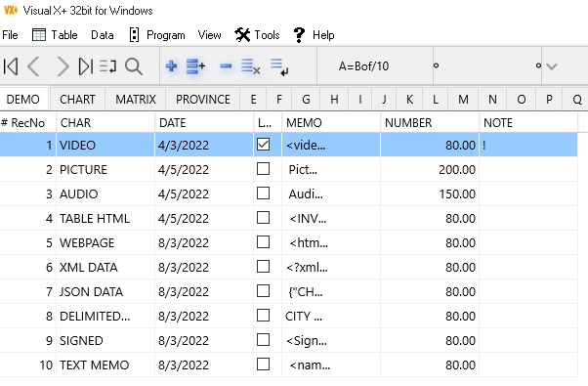The width and height of the screenshot is (588, 386).
Task: Click the DATE column header
Action: coord(204,123)
